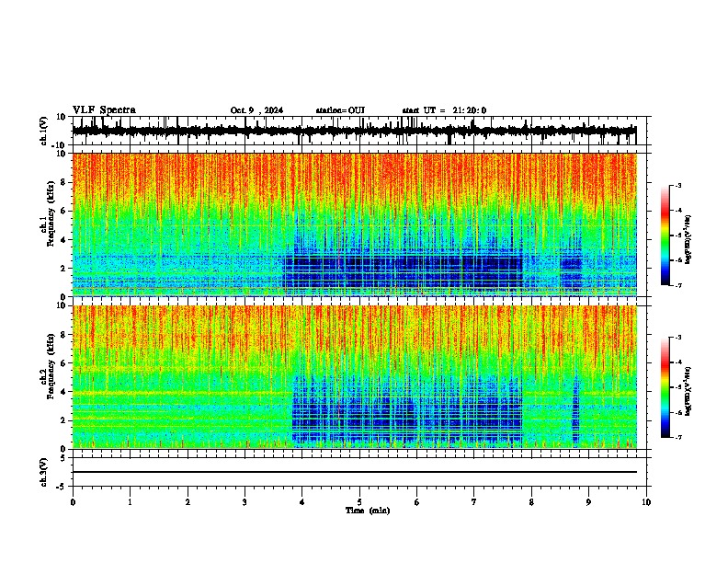Image resolution: width=728 pixels, height=563 pixels.
Task: Click inside the ch.1 spectrogram panel
Action: [x=355, y=224]
